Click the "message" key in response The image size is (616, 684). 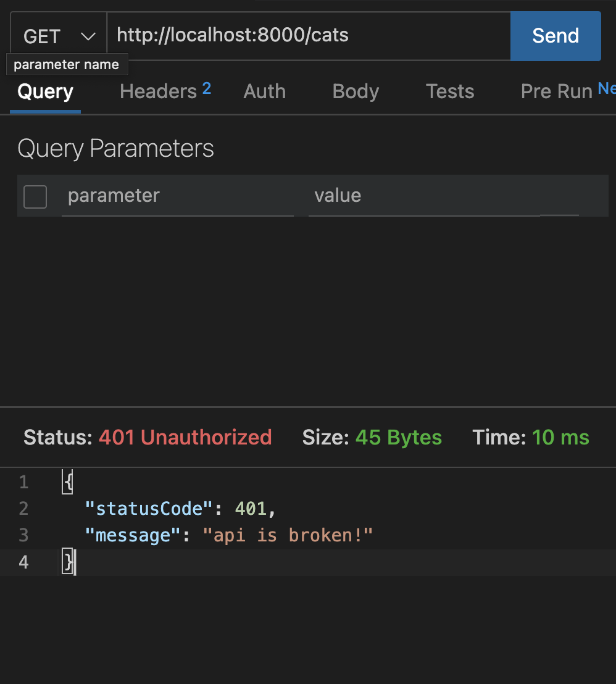pos(133,535)
